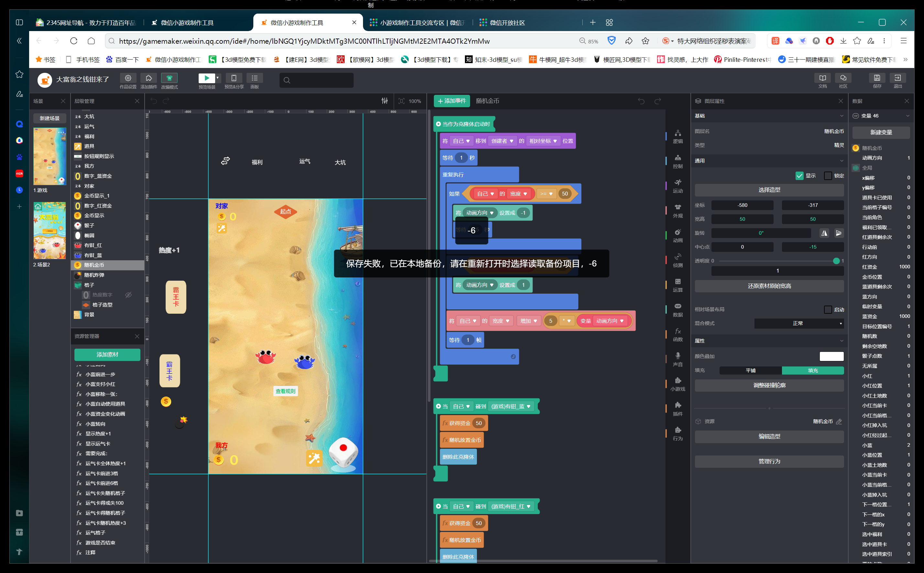Switch to the 微信开放社区 browser tab
Viewport: 924px width, 573px height.
[x=507, y=23]
